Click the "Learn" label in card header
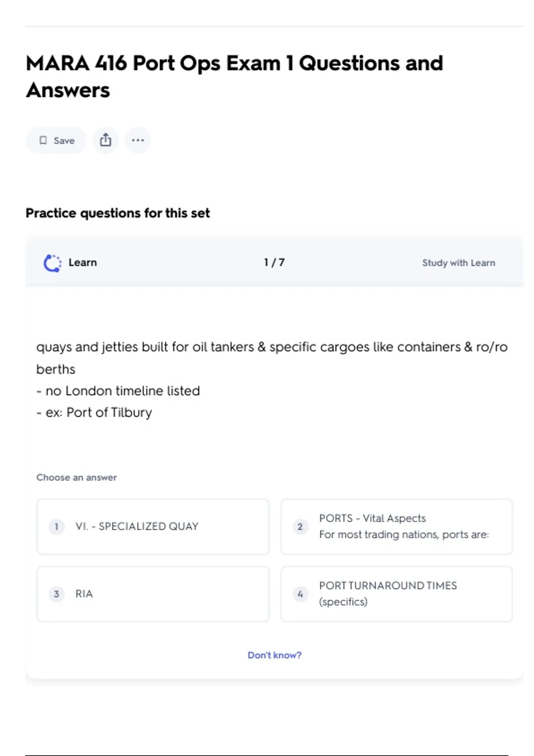The height and width of the screenshot is (756, 534). click(82, 262)
